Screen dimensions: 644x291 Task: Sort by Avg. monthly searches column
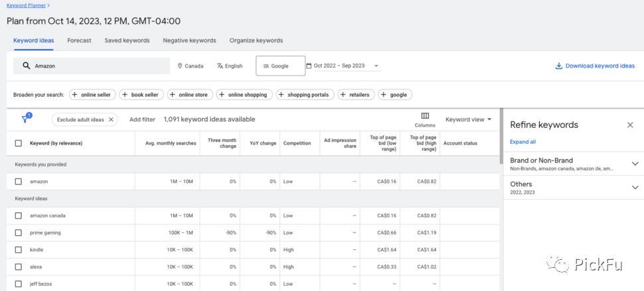click(171, 143)
